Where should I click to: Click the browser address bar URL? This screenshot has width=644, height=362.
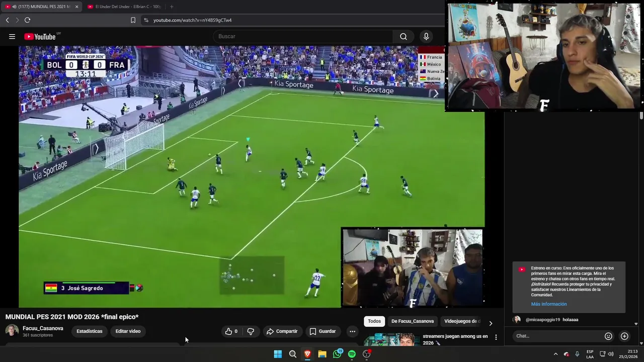193,20
